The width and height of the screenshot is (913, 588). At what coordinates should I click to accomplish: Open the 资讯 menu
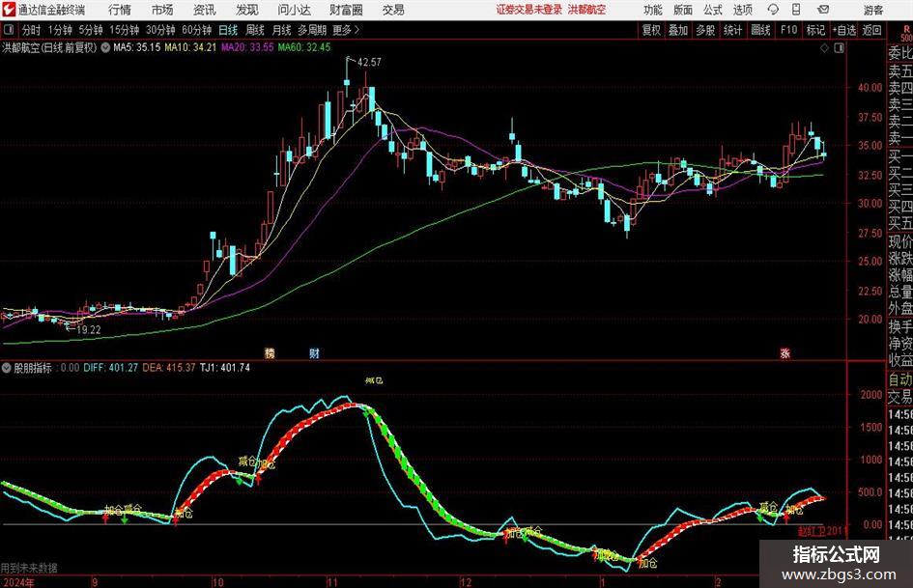click(x=205, y=10)
